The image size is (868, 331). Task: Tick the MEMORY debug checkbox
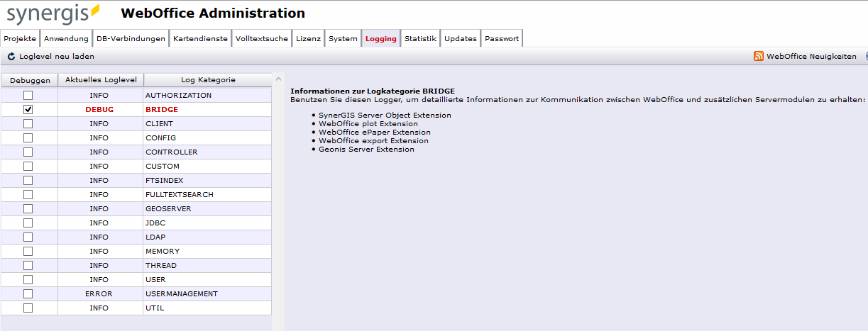tap(28, 251)
